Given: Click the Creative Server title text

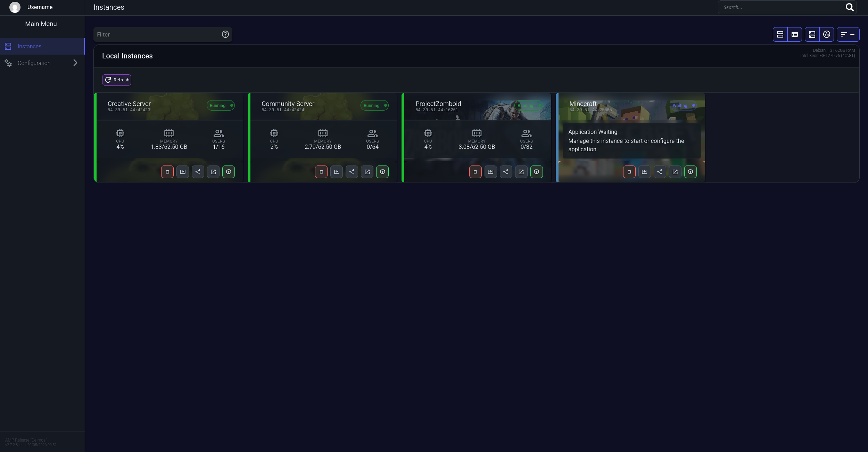Looking at the screenshot, I should (129, 104).
